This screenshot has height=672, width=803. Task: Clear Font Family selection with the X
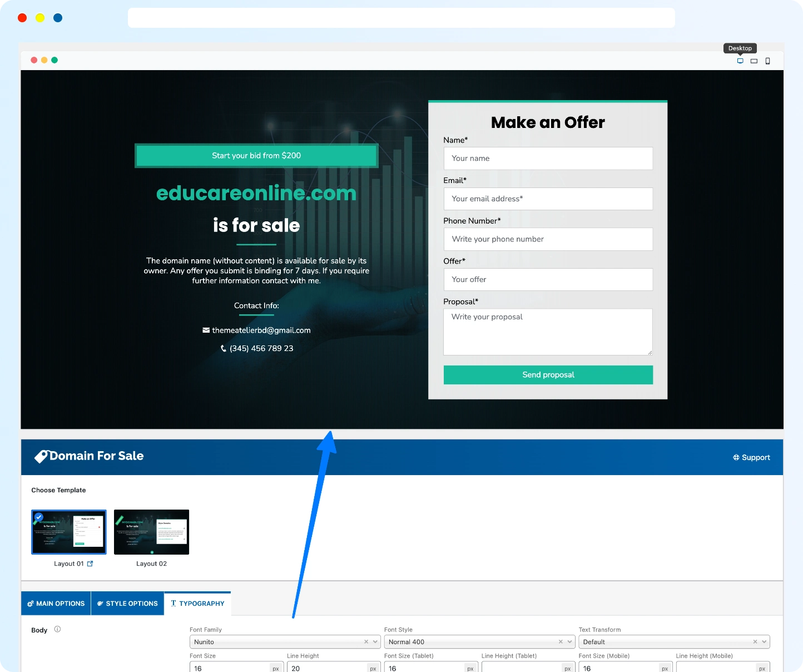coord(366,642)
